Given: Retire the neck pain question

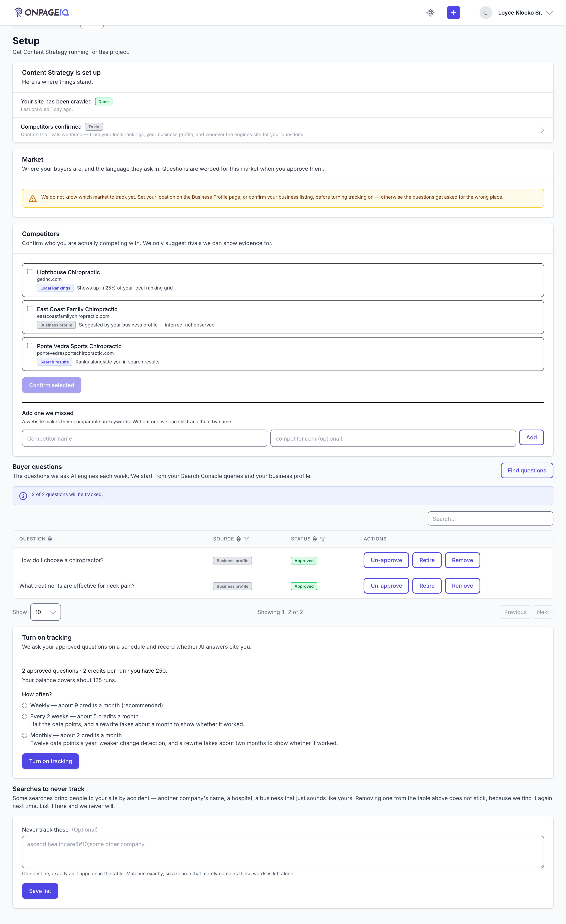Looking at the screenshot, I should click(x=426, y=586).
